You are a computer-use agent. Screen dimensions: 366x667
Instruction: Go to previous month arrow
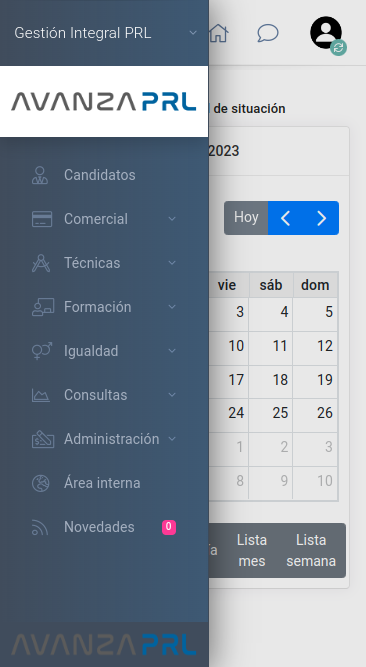coord(286,218)
